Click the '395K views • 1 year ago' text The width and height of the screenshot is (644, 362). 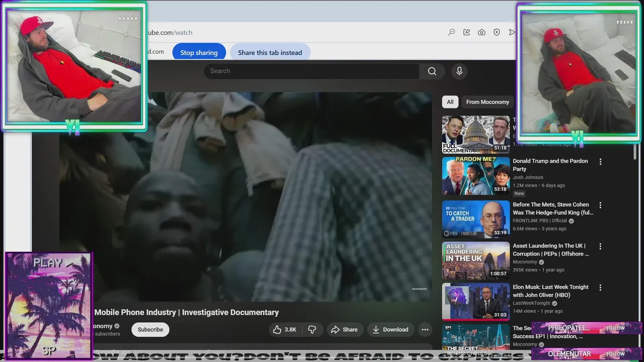(x=539, y=270)
